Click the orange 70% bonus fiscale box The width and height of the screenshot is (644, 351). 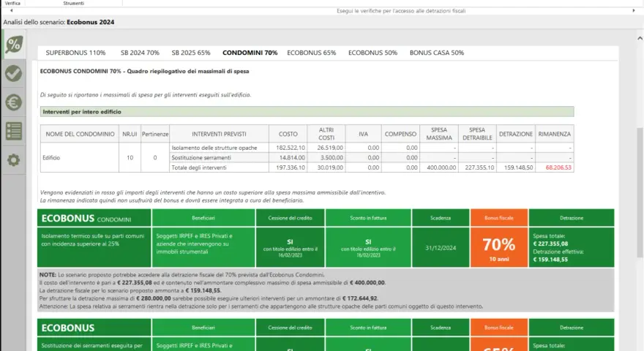pyautogui.click(x=499, y=248)
